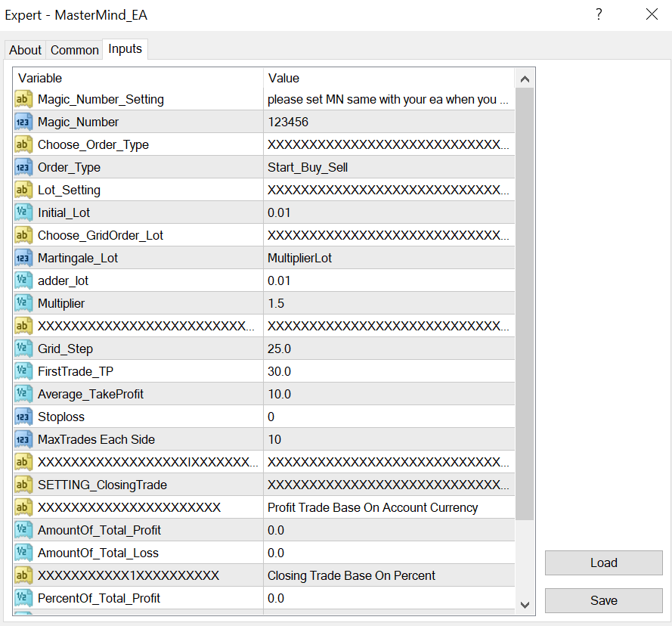672x626 pixels.
Task: Click the Order_Type enum icon
Action: (23, 167)
